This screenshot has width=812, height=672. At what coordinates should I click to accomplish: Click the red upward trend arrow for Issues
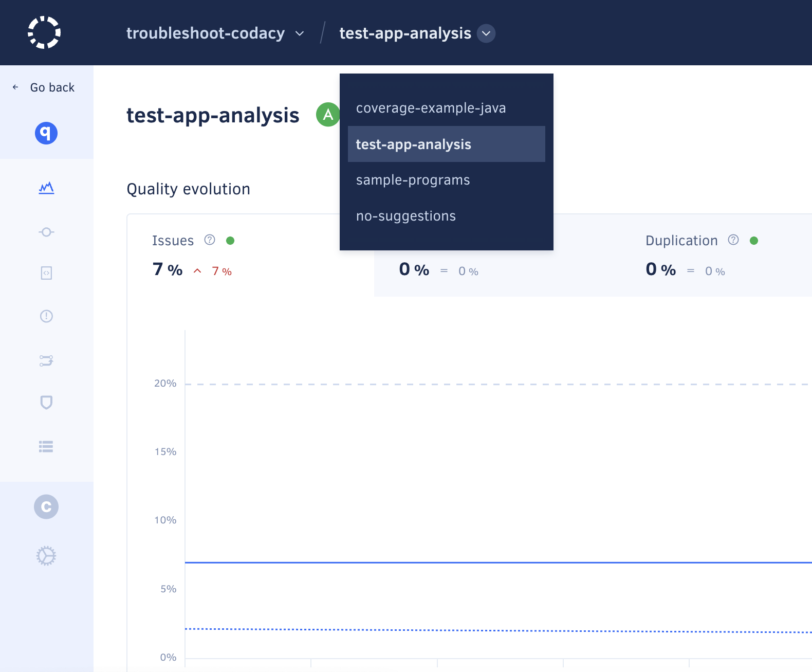(197, 271)
